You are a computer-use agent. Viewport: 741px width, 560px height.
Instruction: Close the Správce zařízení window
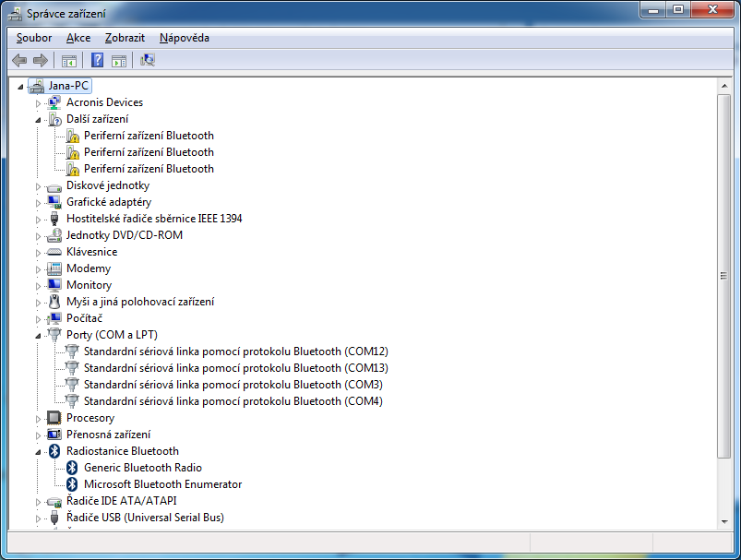[713, 9]
